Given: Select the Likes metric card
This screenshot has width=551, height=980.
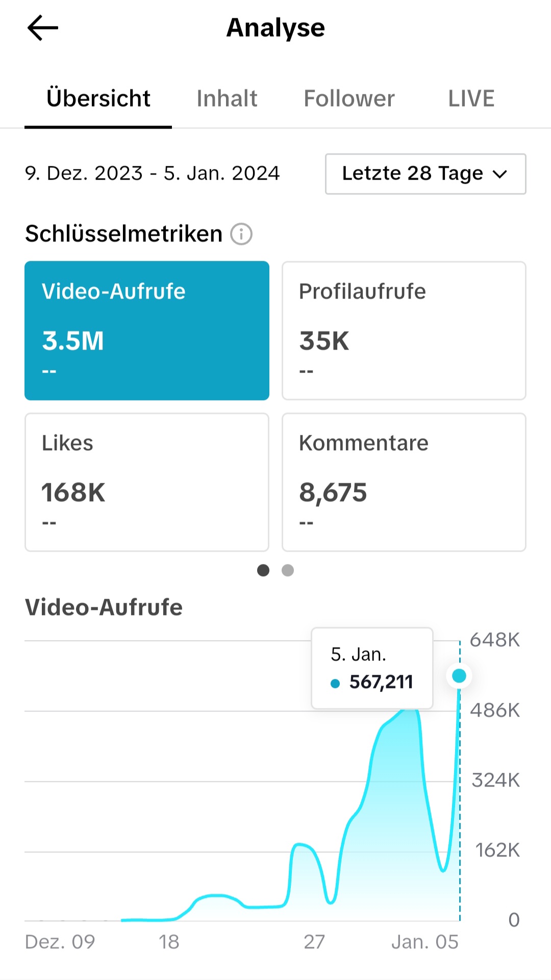Looking at the screenshot, I should point(147,482).
